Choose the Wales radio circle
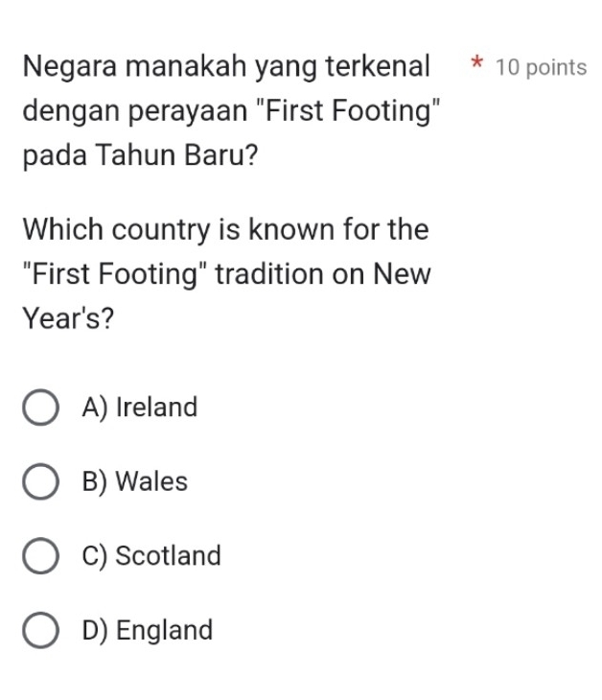 tap(39, 482)
